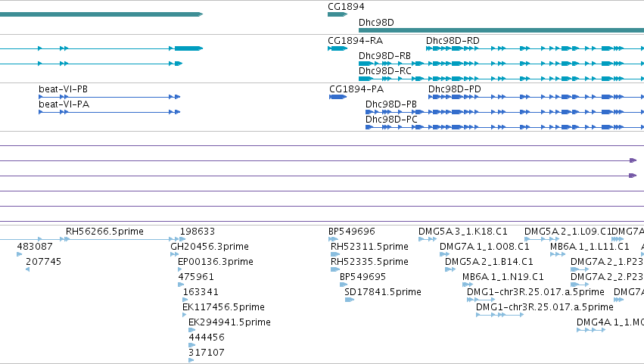Click the 207745 reverse-strand arrow glyph
644x364 pixels.
point(27,269)
